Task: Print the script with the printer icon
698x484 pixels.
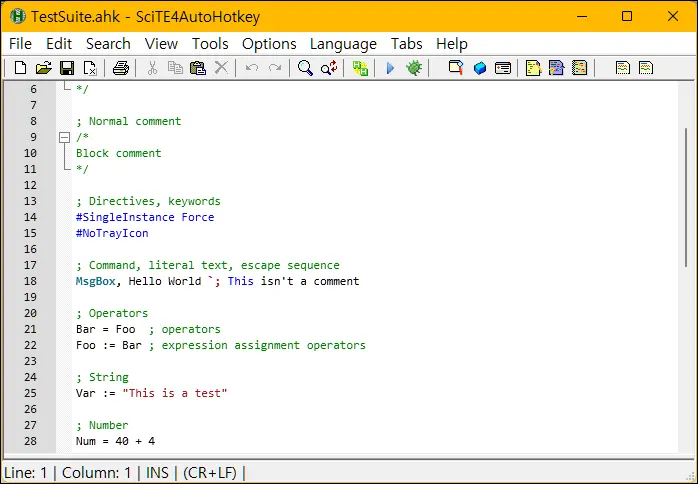Action: pyautogui.click(x=121, y=68)
